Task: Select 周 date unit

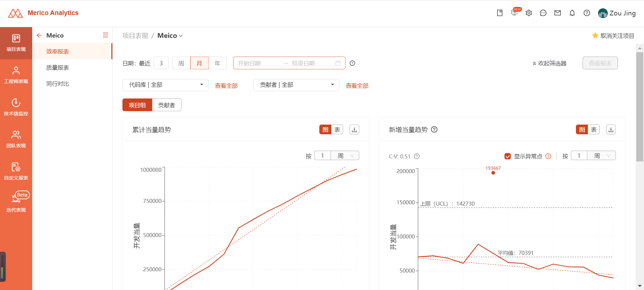Action: (181, 63)
